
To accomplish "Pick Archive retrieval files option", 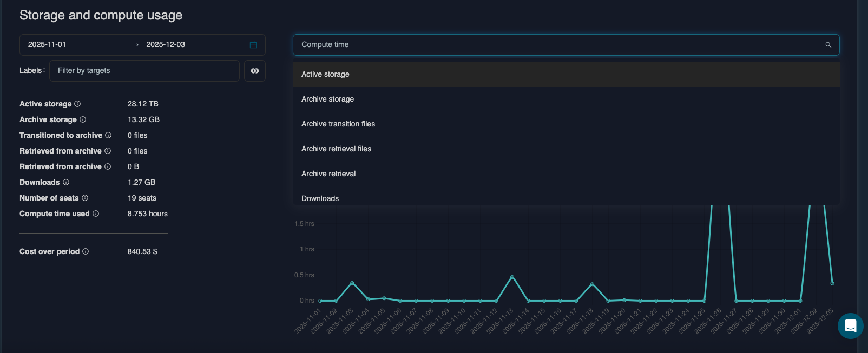I will click(336, 149).
